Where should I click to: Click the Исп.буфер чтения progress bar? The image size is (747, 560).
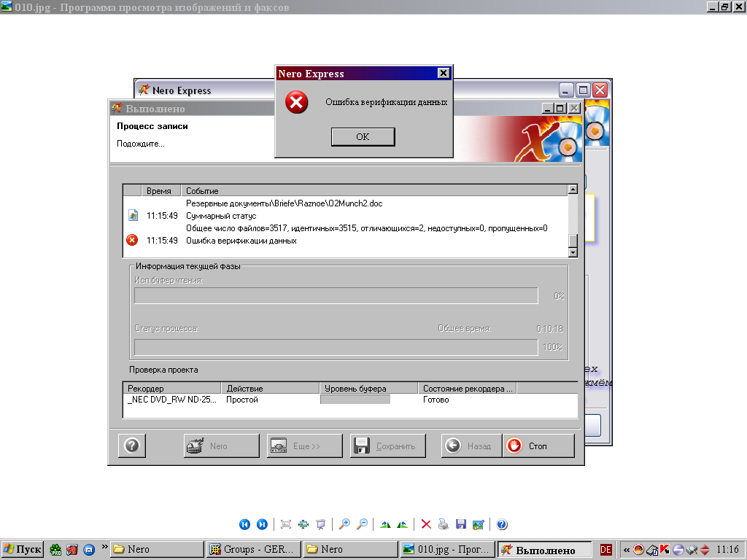[336, 296]
